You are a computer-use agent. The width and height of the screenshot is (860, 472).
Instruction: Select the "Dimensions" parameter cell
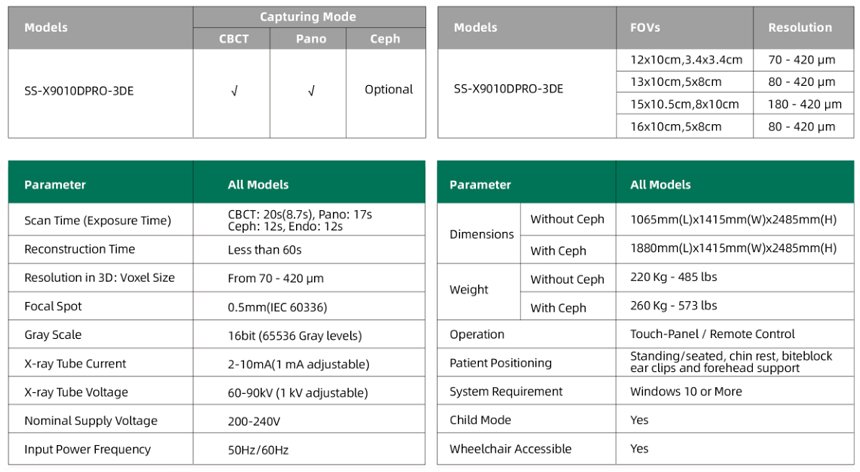[x=481, y=234]
